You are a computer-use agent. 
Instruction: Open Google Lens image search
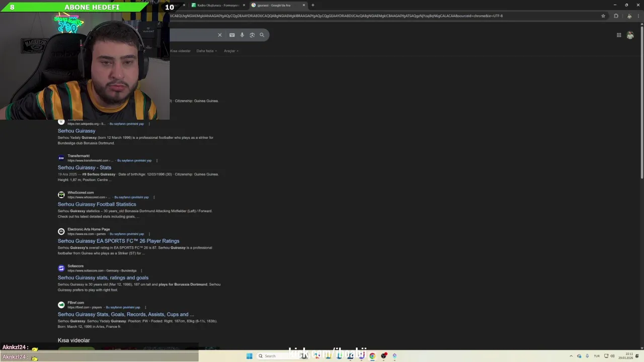252,35
